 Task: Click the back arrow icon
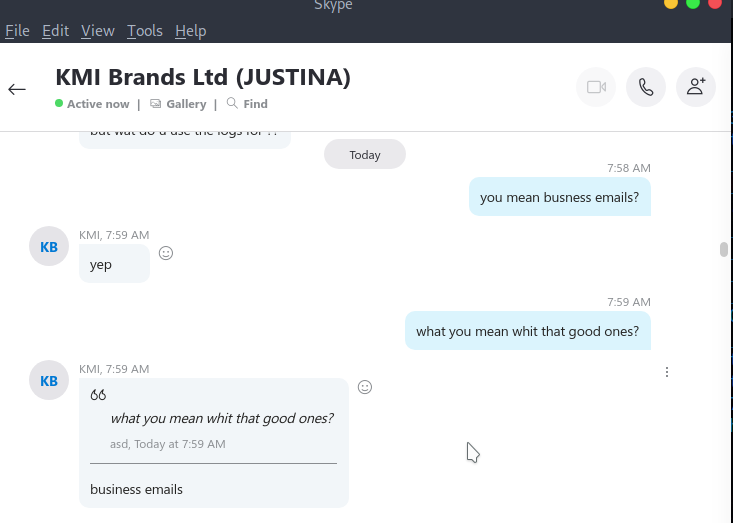click(x=17, y=89)
